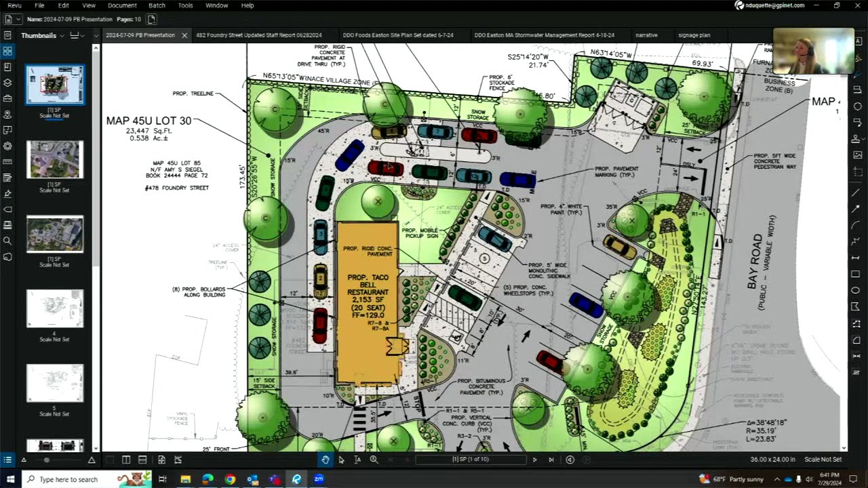The image size is (868, 488).
Task: Toggle the panel list button at bottom left
Action: point(7,460)
